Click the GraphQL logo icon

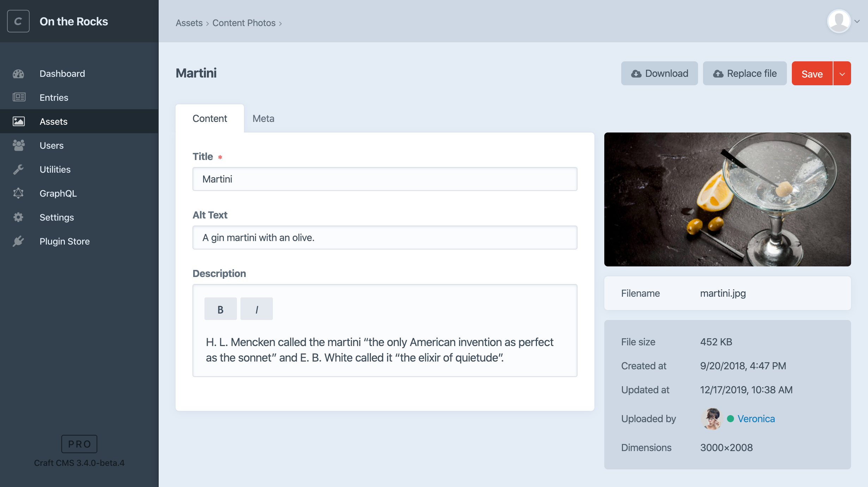(x=18, y=193)
